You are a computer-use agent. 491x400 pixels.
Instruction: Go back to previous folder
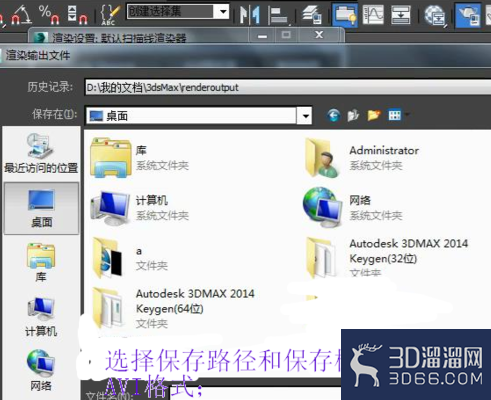pyautogui.click(x=333, y=116)
